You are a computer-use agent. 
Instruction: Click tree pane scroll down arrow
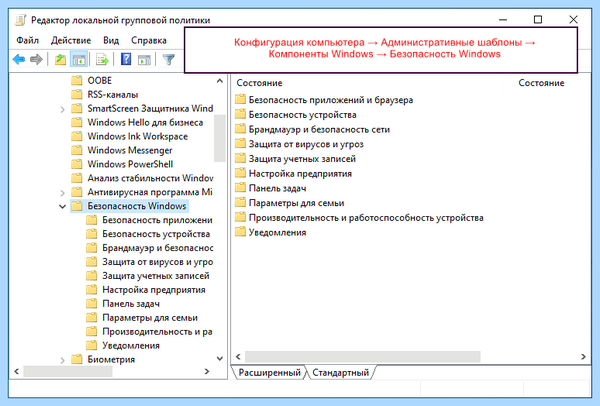[220, 359]
